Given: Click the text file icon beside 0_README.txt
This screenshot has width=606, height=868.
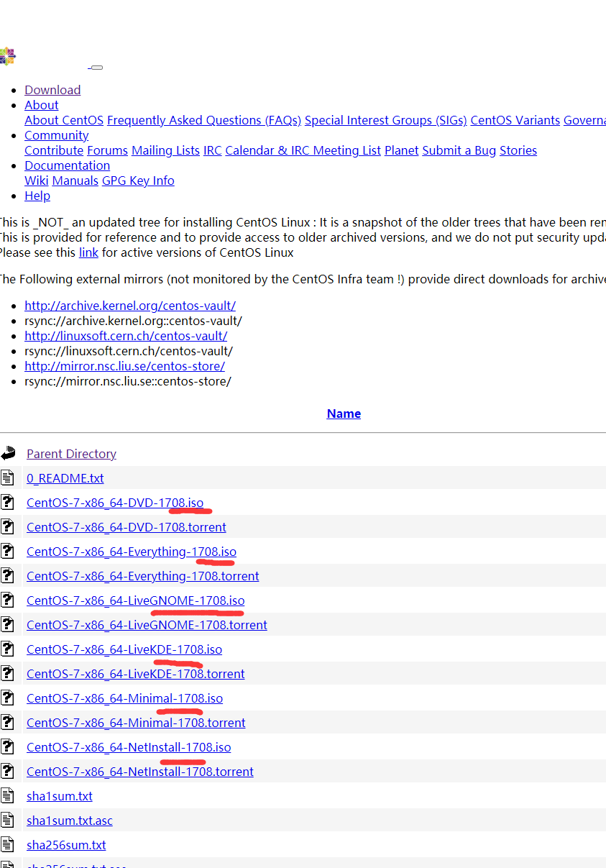Looking at the screenshot, I should pyautogui.click(x=7, y=478).
